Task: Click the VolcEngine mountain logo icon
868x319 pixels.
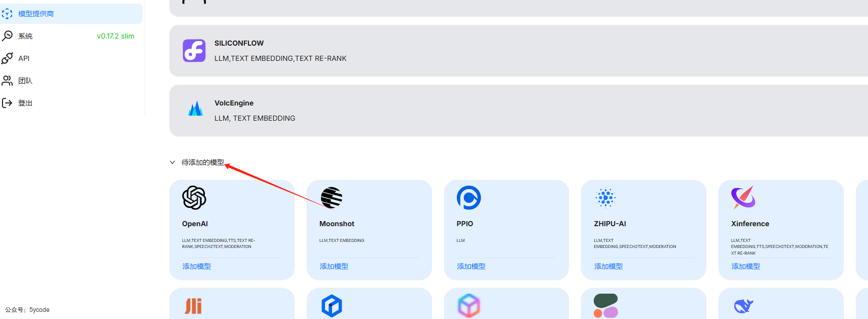Action: 195,109
